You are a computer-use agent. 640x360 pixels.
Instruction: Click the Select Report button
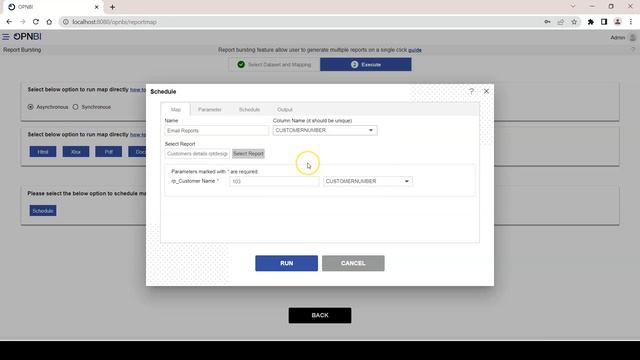[248, 153]
